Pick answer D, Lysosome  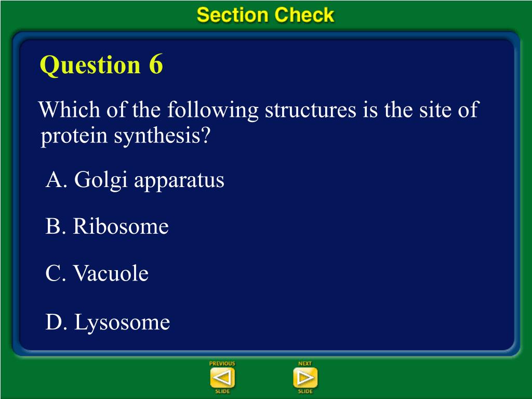pos(108,322)
